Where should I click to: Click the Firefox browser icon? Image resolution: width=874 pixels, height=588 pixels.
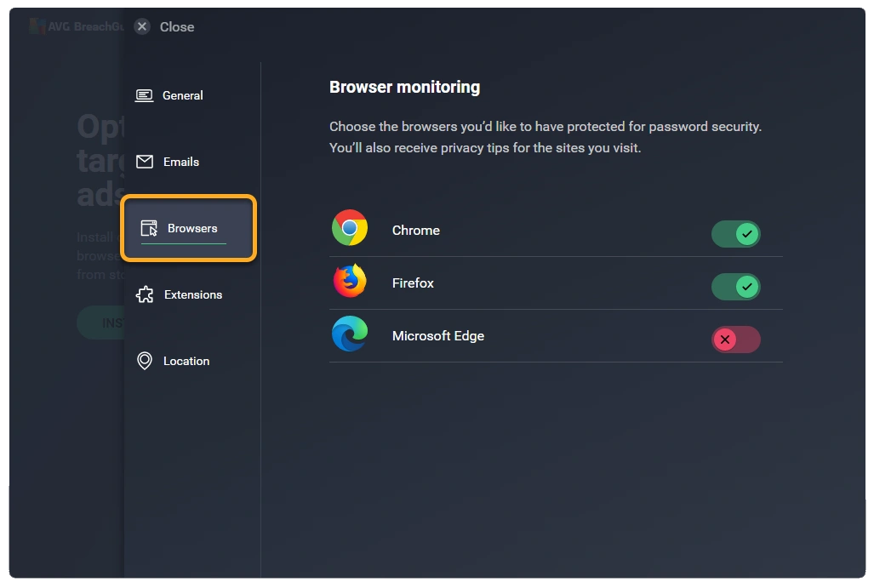(x=350, y=282)
